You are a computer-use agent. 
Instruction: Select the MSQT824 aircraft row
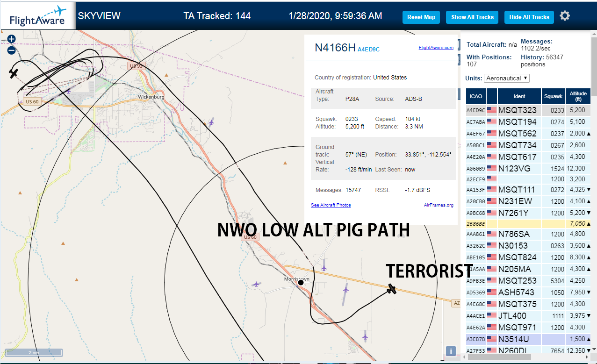528,257
